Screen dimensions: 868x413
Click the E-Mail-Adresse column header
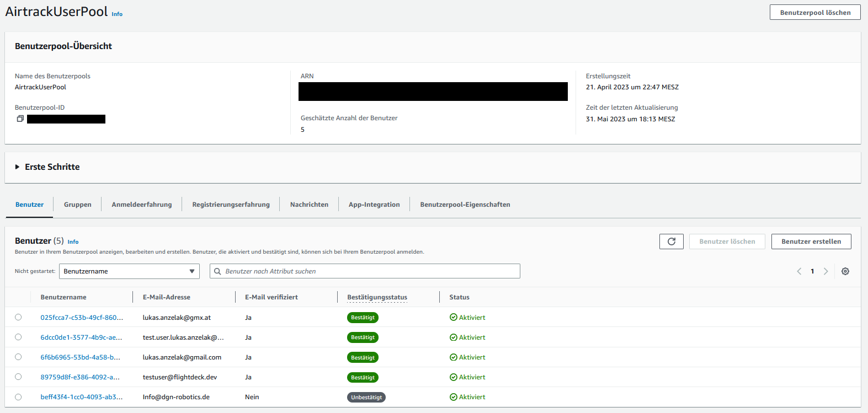point(167,297)
